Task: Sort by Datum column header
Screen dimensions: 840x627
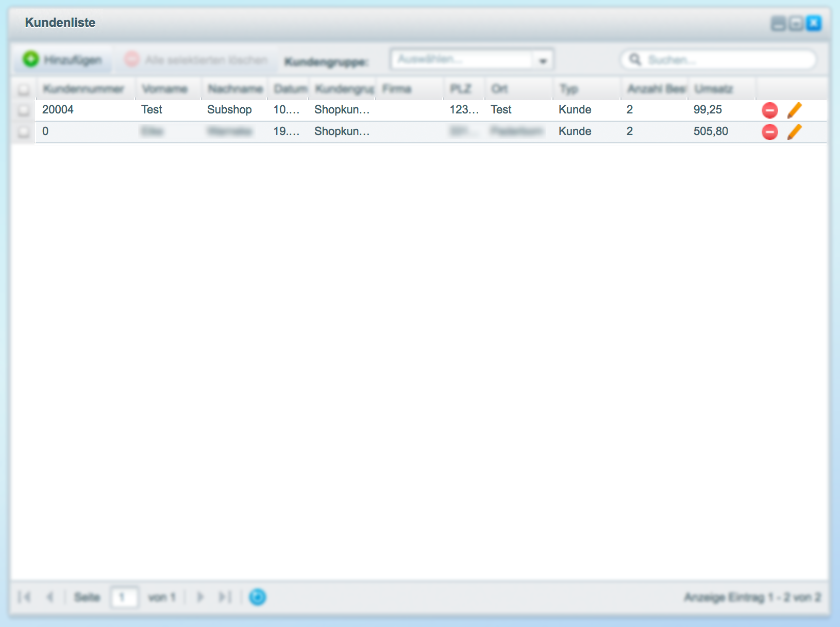Action: tap(288, 89)
